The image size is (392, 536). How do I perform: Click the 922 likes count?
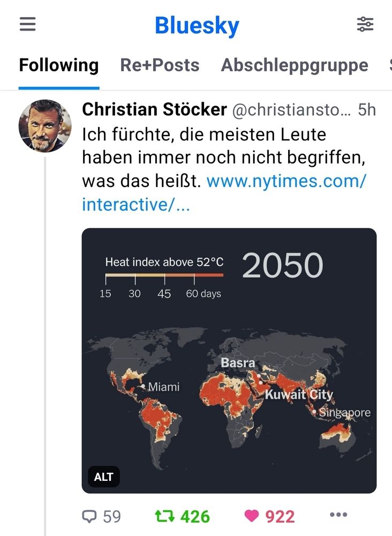pos(280,517)
